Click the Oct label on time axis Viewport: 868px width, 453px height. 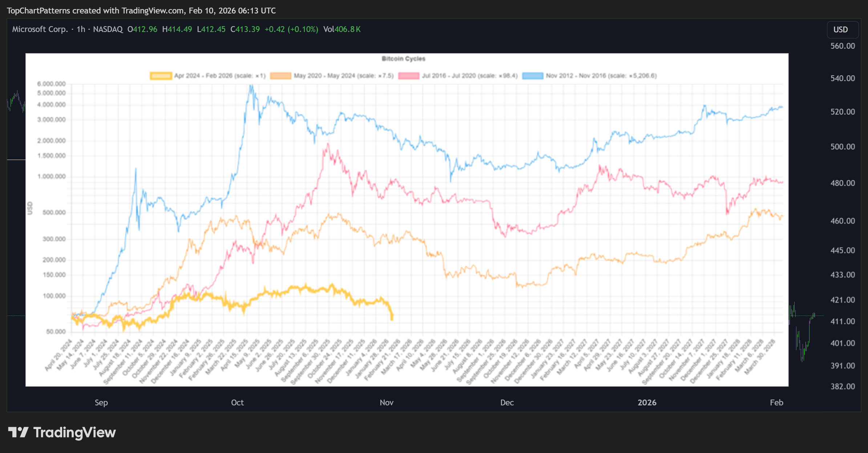tap(237, 402)
